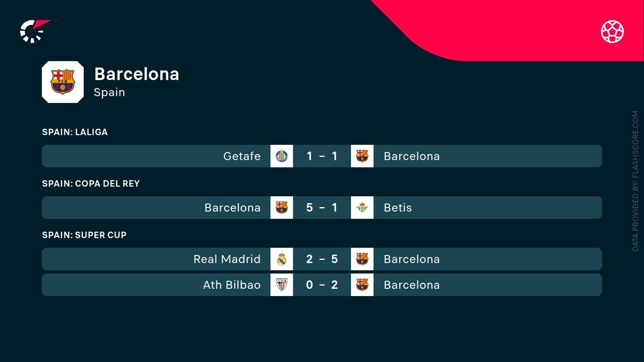Click Barcelona crest in Getafe match row

pos(362,156)
